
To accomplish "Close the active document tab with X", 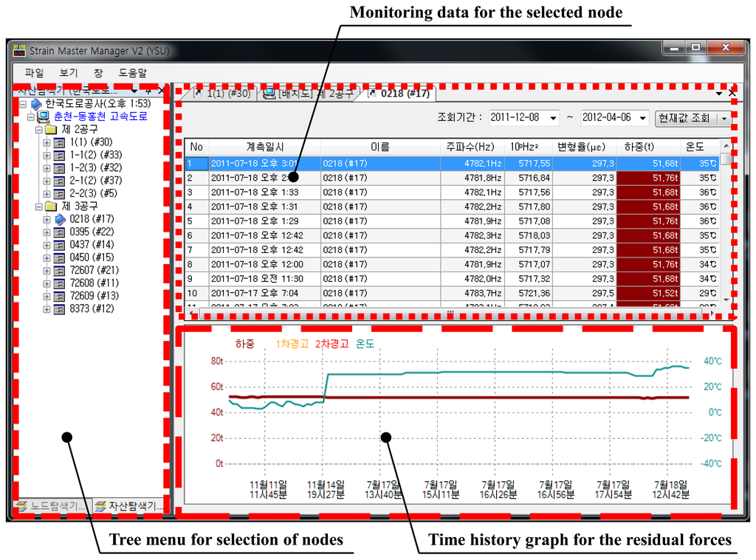I will tap(732, 93).
